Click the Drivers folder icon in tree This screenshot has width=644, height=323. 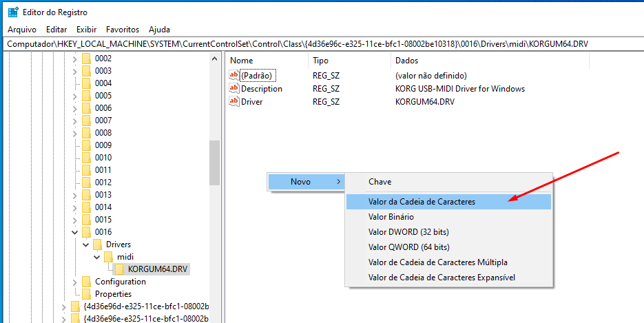pos(98,244)
